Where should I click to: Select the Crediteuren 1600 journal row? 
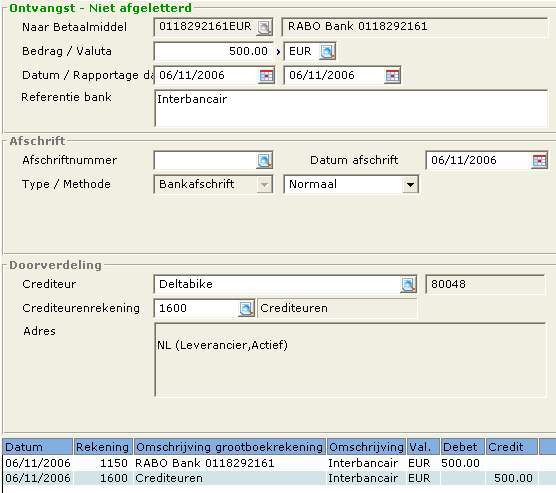coord(278,478)
